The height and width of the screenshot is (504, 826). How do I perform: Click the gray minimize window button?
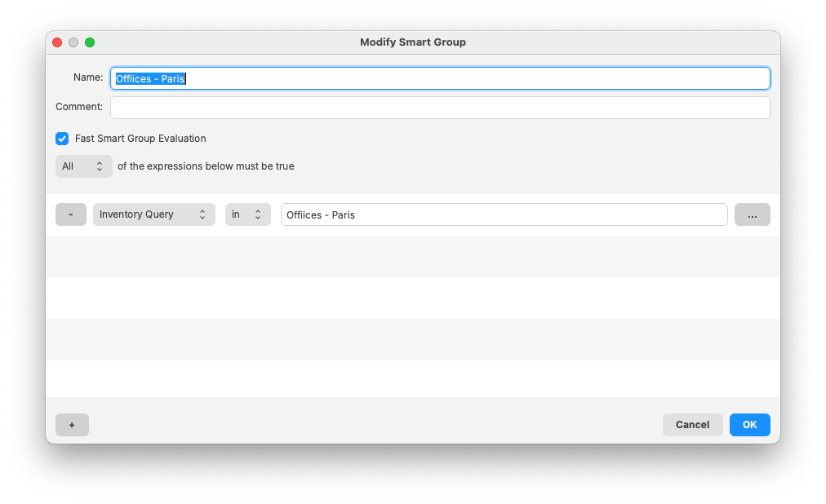click(x=73, y=42)
